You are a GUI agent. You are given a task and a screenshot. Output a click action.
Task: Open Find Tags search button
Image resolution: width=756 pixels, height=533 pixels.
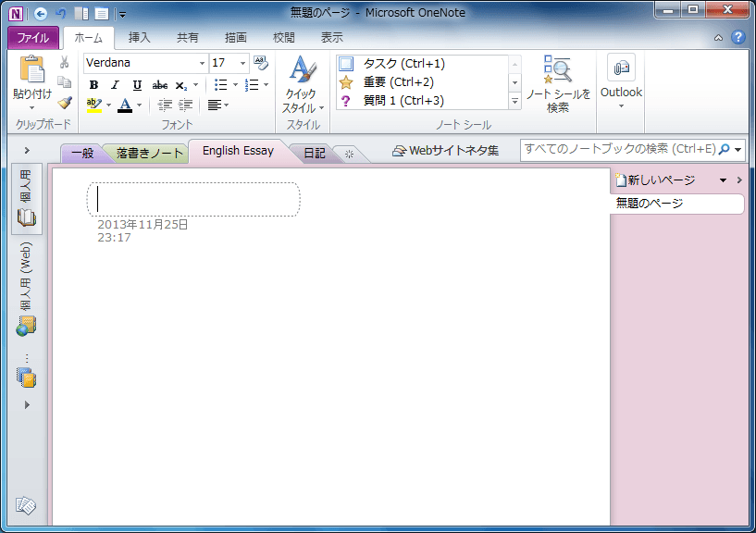[558, 84]
